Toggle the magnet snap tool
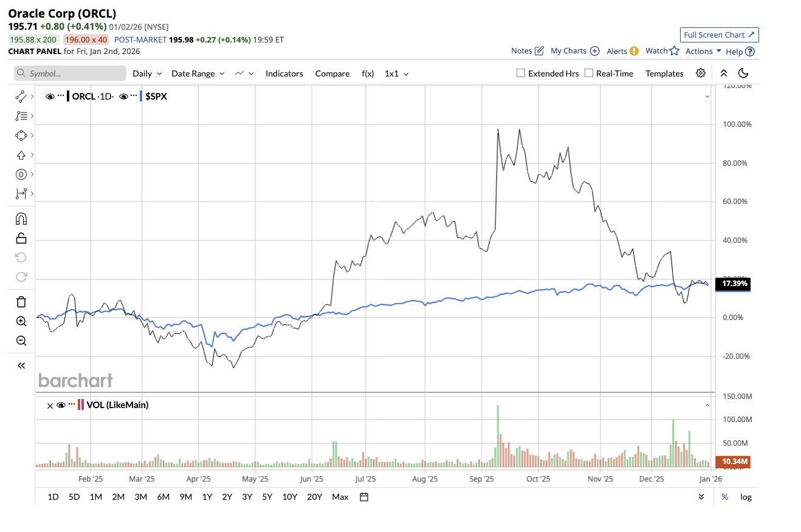This screenshot has height=532, width=801. pos(21,219)
